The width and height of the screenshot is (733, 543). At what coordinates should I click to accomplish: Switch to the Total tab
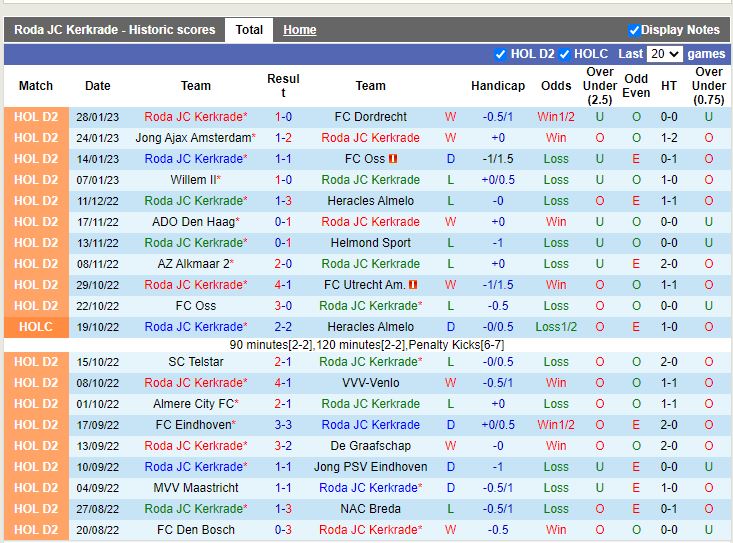pyautogui.click(x=249, y=30)
